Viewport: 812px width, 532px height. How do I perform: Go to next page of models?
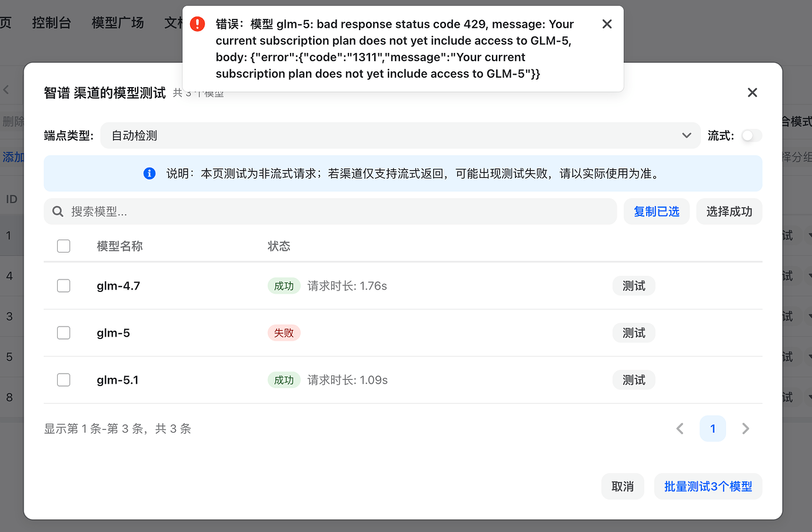746,428
